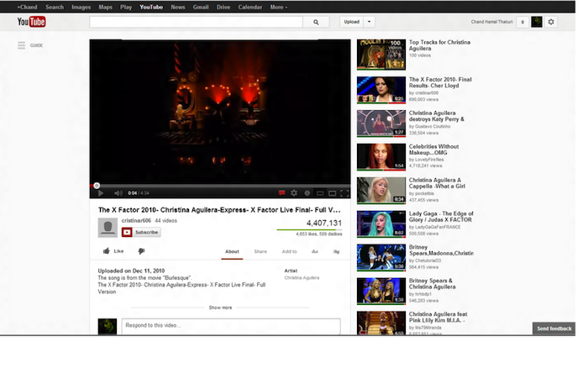Open video quality settings gear
588x368 pixels.
click(294, 193)
